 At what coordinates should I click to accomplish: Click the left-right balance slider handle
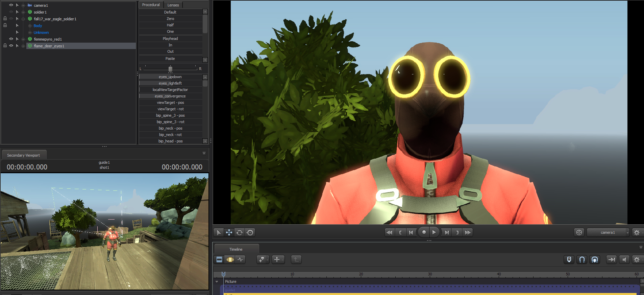click(170, 69)
